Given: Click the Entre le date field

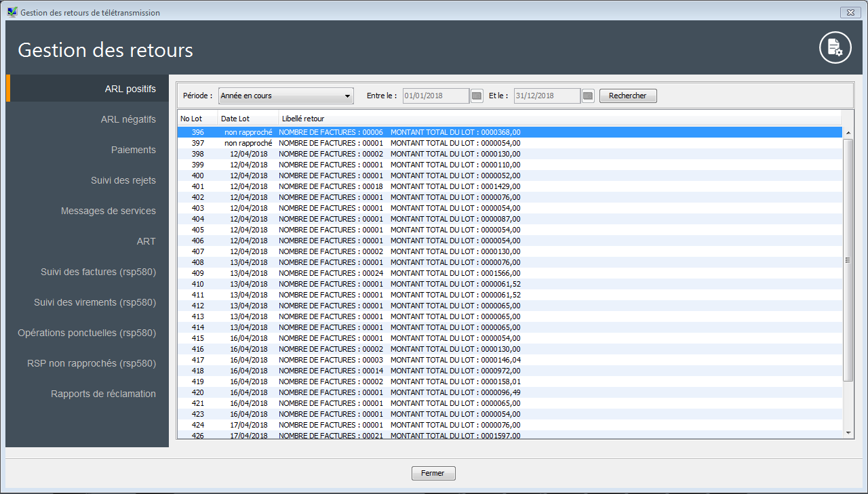Looking at the screenshot, I should [436, 96].
